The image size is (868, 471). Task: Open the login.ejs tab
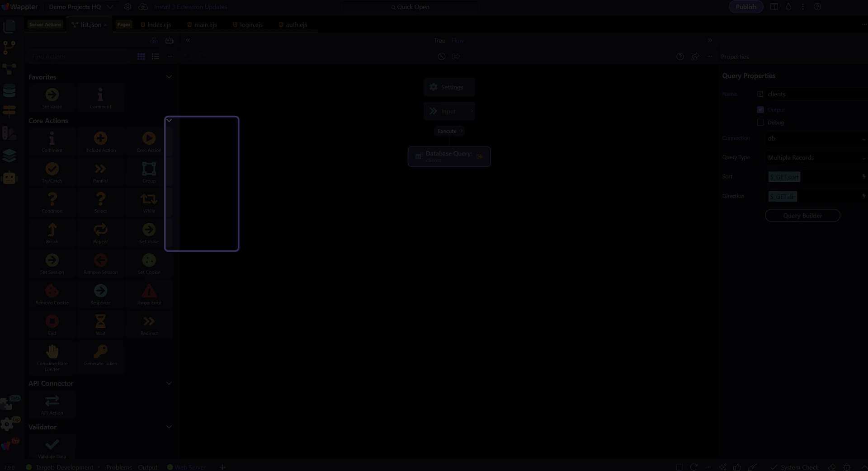coord(251,25)
